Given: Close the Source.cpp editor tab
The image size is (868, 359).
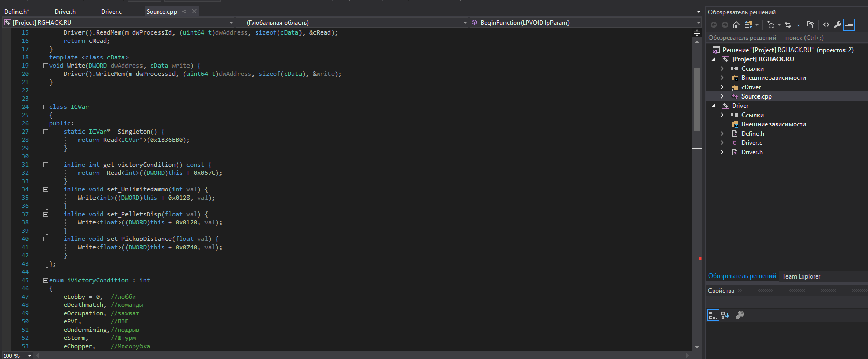Looking at the screenshot, I should pyautogui.click(x=194, y=11).
